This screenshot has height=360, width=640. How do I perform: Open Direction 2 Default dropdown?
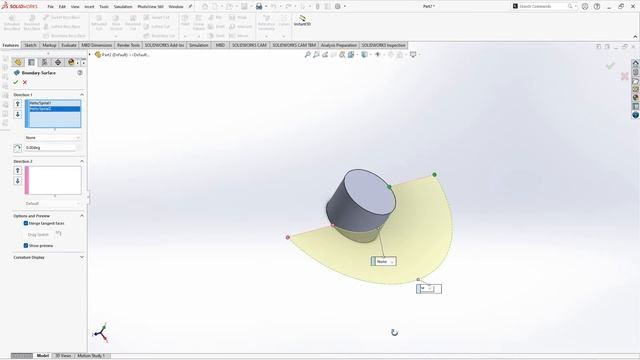[x=53, y=203]
